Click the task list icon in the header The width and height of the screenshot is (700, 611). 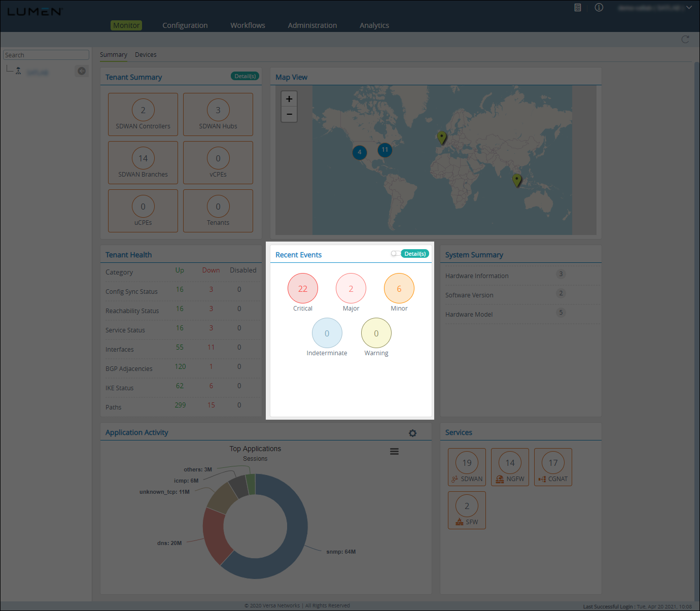[577, 8]
